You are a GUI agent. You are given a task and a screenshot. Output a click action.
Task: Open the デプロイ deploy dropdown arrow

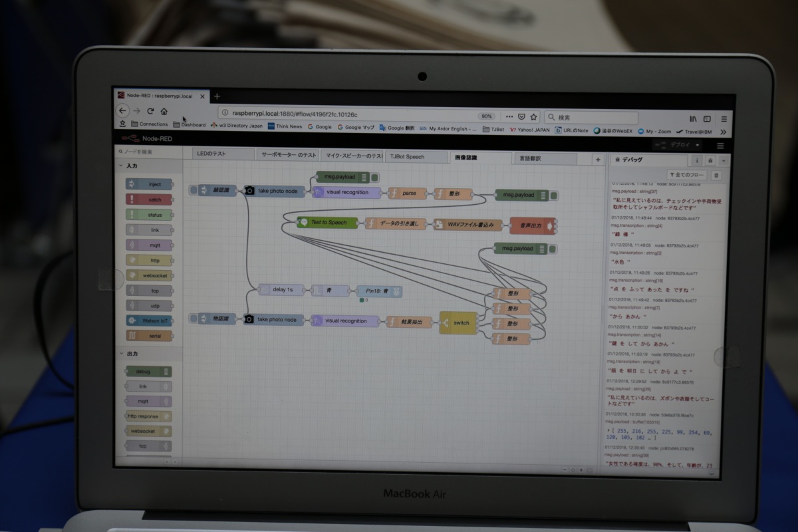click(698, 144)
